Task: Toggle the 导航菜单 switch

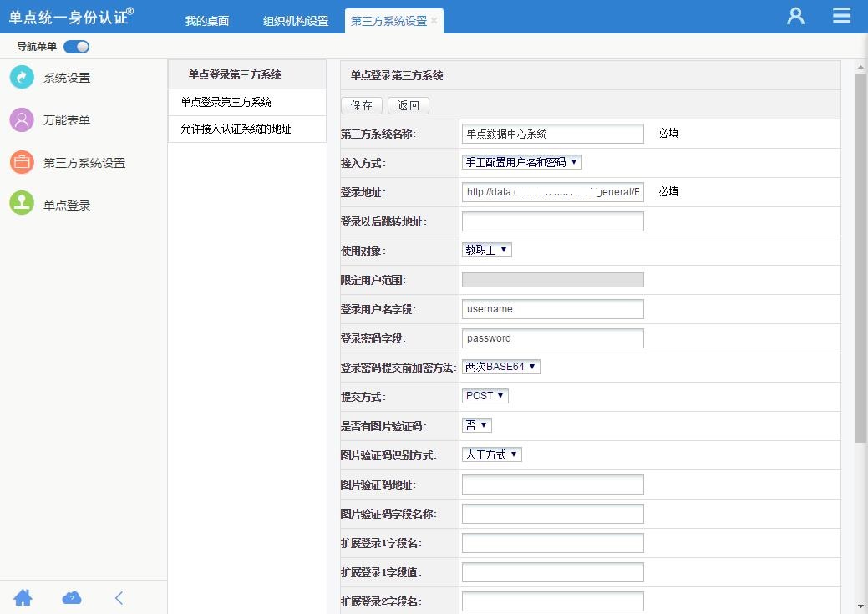Action: (76, 47)
